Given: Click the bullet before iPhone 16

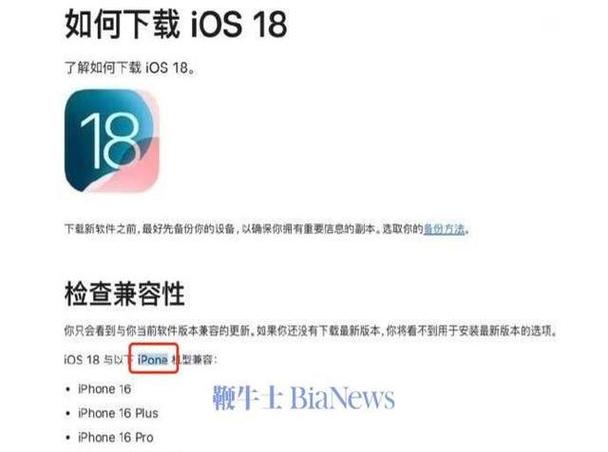Looking at the screenshot, I should coord(68,389).
